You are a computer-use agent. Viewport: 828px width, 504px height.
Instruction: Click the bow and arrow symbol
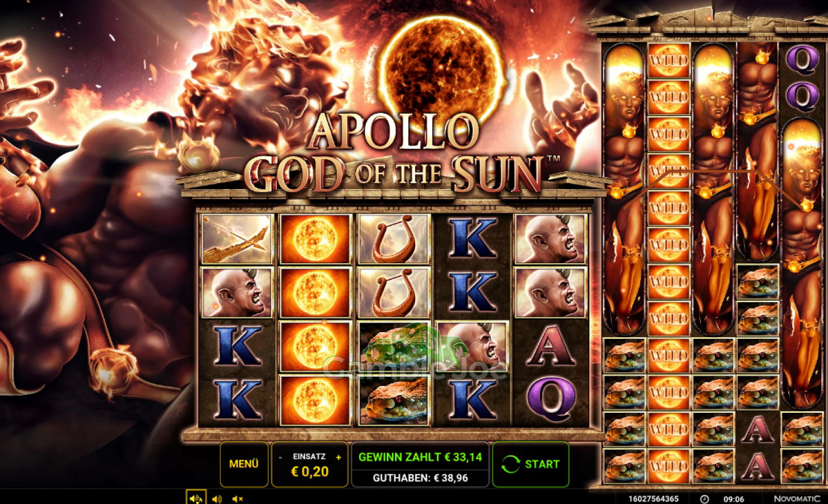pos(237,239)
